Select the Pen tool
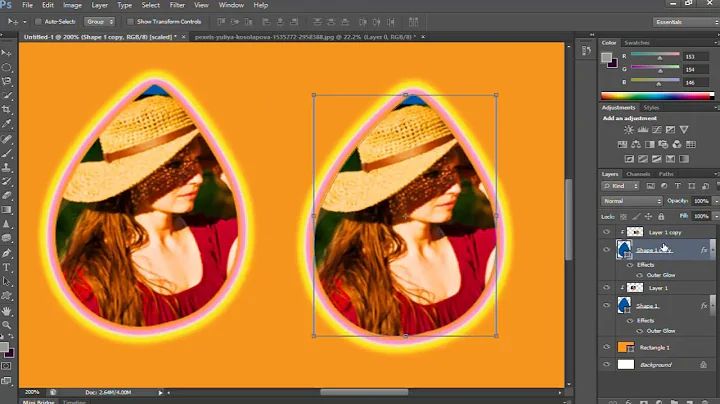The height and width of the screenshot is (404, 720). pos(6,253)
